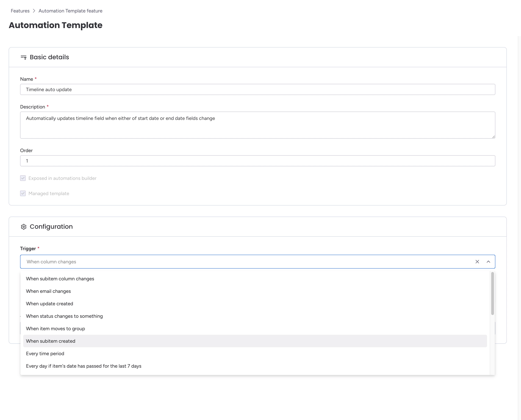Choose When email changes trigger
The width and height of the screenshot is (521, 420).
point(48,291)
